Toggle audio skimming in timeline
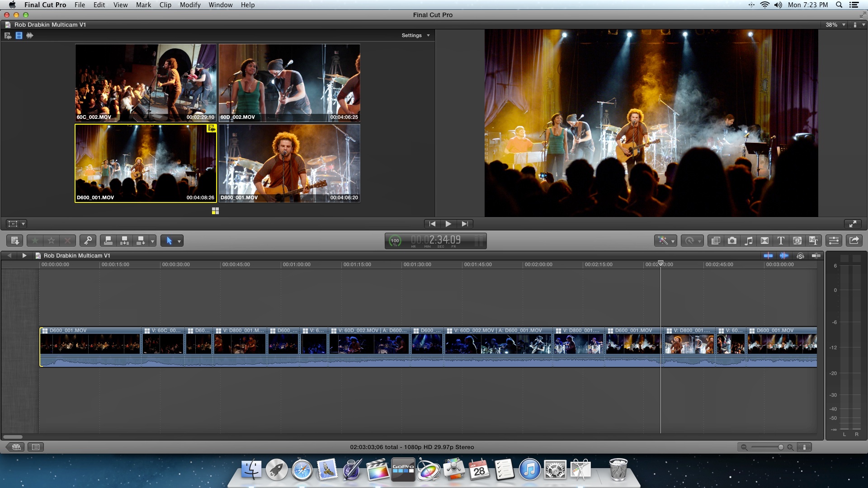 pyautogui.click(x=784, y=256)
